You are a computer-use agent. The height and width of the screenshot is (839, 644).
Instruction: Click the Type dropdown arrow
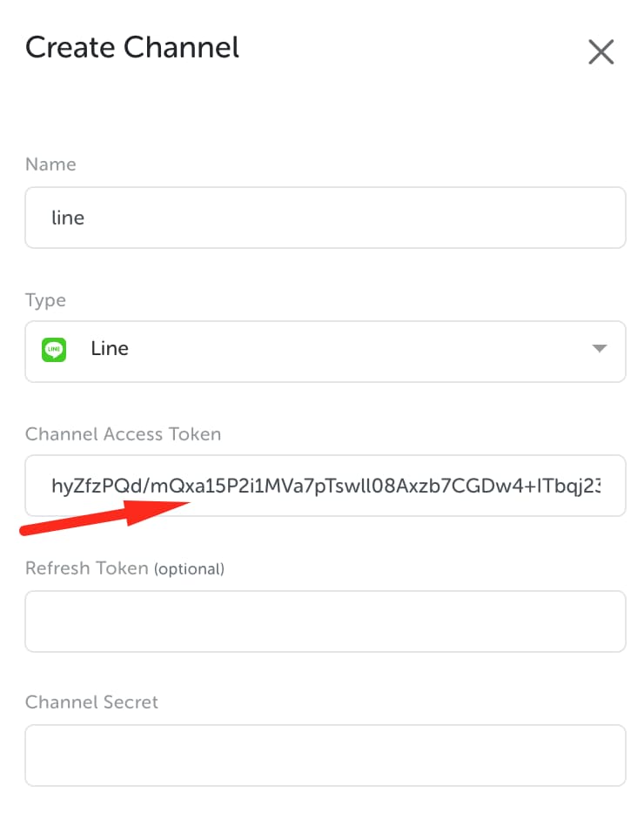coord(599,349)
